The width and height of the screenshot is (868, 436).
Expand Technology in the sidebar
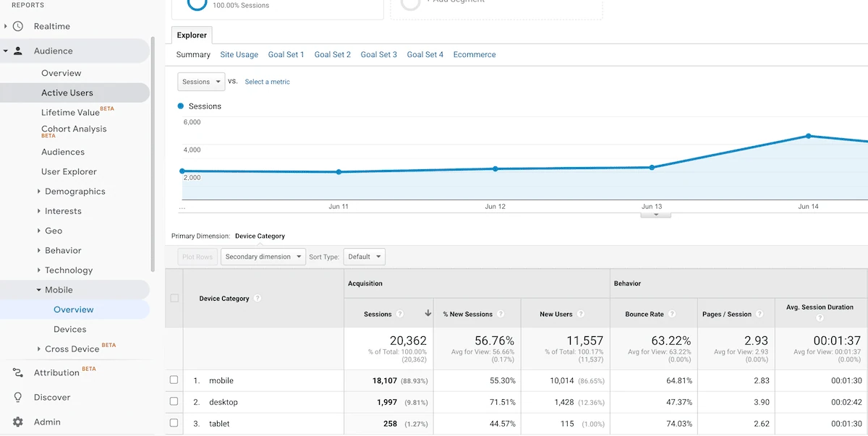[x=38, y=270]
